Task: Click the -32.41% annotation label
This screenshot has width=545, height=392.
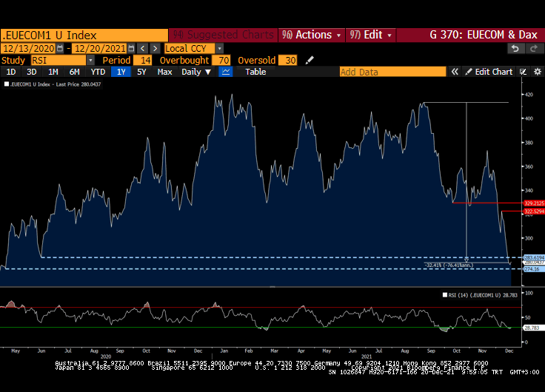Action: (x=449, y=266)
